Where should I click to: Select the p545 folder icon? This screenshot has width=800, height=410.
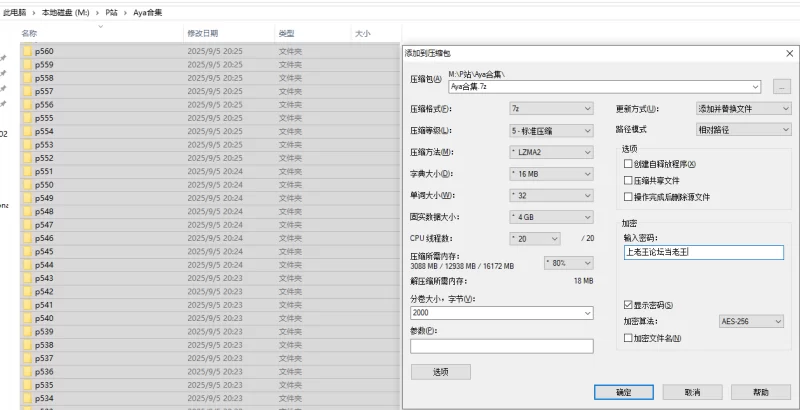[x=27, y=252]
